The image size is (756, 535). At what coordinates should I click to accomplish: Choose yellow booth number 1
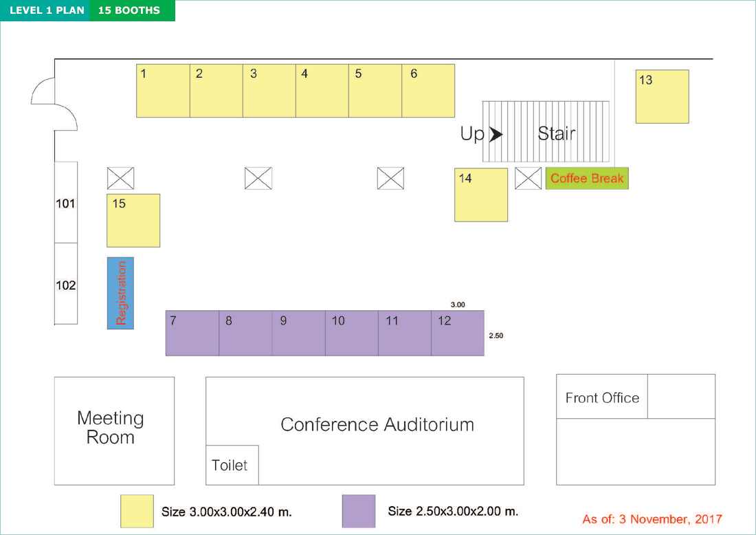[163, 91]
